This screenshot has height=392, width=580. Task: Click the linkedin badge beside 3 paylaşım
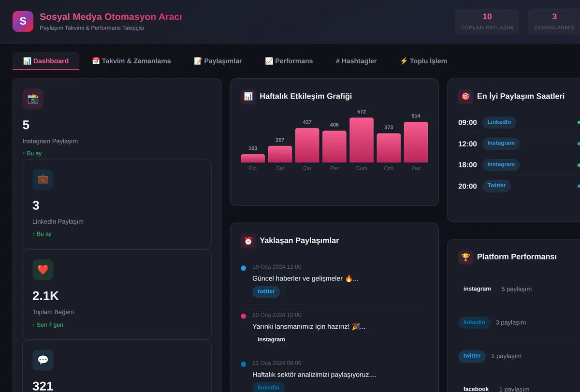[474, 322]
